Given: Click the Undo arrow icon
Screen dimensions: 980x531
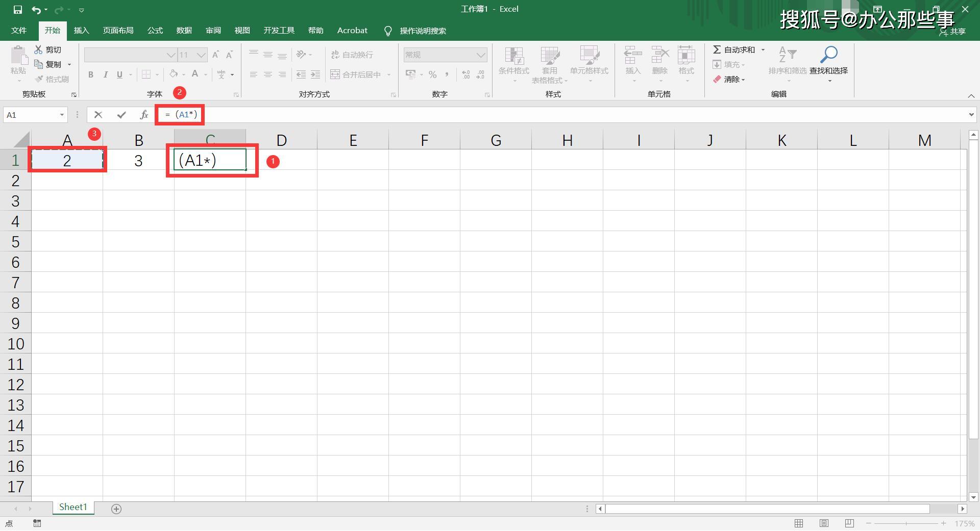Looking at the screenshot, I should coord(36,10).
